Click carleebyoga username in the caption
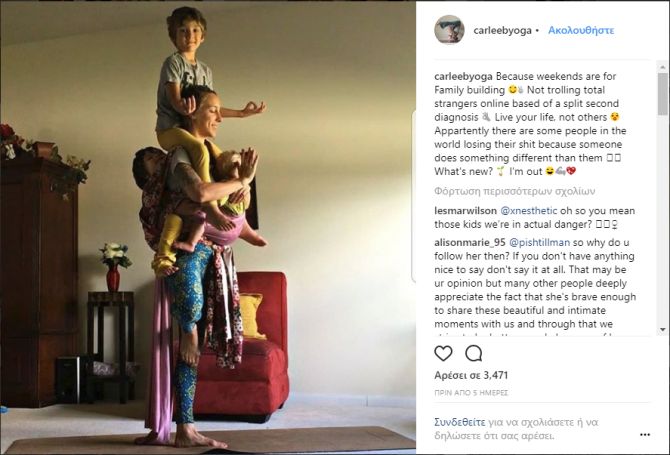 coord(463,76)
